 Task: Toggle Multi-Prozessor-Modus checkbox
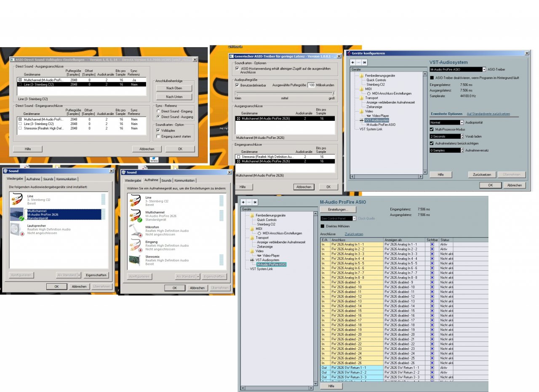(x=432, y=129)
